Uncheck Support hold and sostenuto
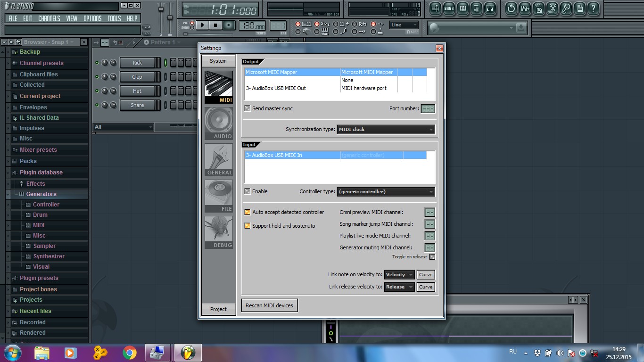 pos(248,226)
